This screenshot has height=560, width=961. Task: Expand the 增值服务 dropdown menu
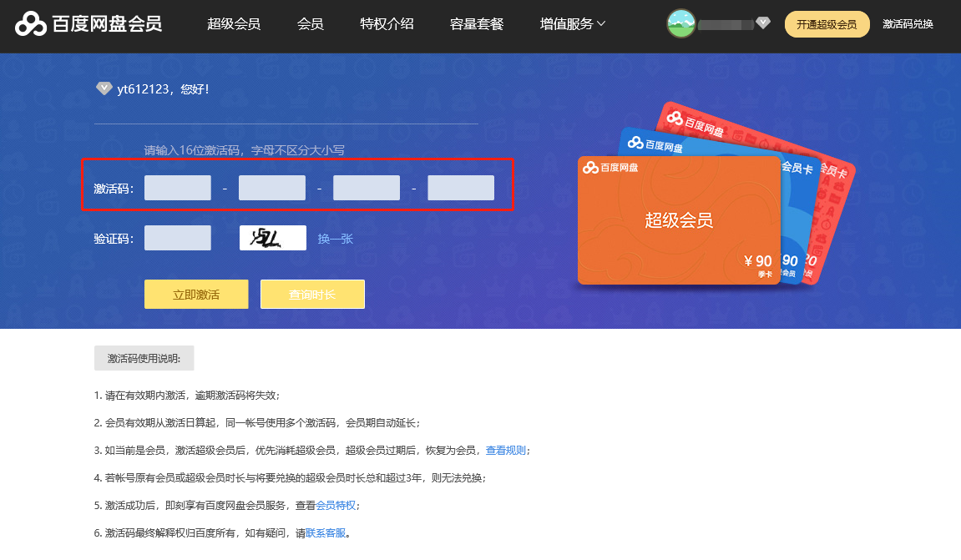(x=573, y=24)
